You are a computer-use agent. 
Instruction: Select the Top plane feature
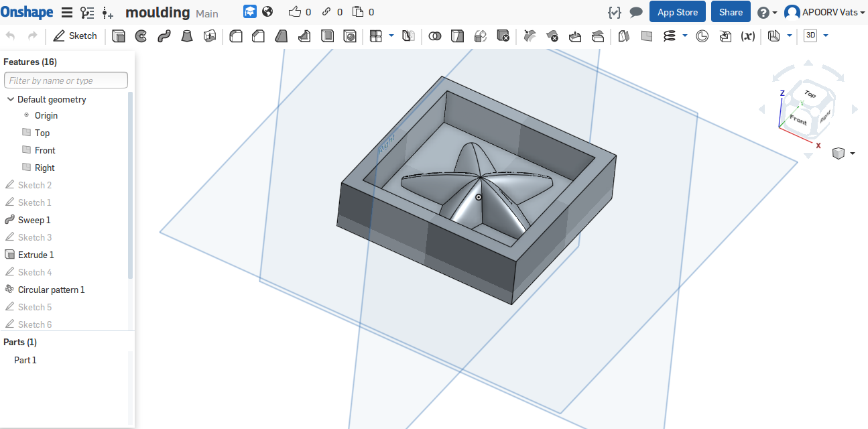click(x=42, y=133)
